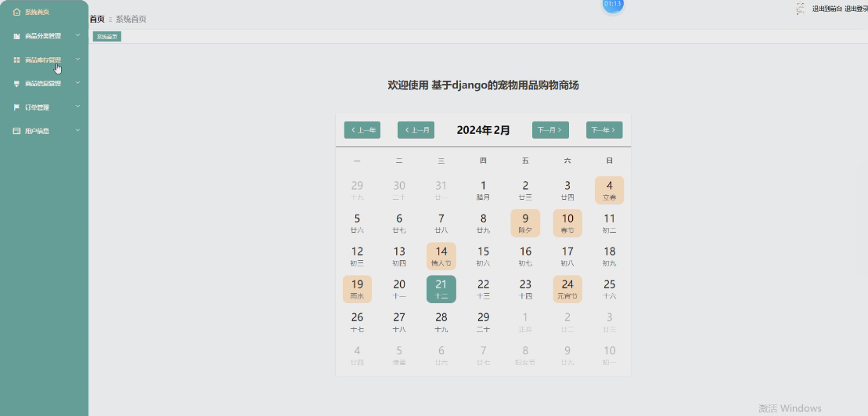Expand 订单管理 with its chevron arrow
The height and width of the screenshot is (416, 868).
(x=78, y=107)
